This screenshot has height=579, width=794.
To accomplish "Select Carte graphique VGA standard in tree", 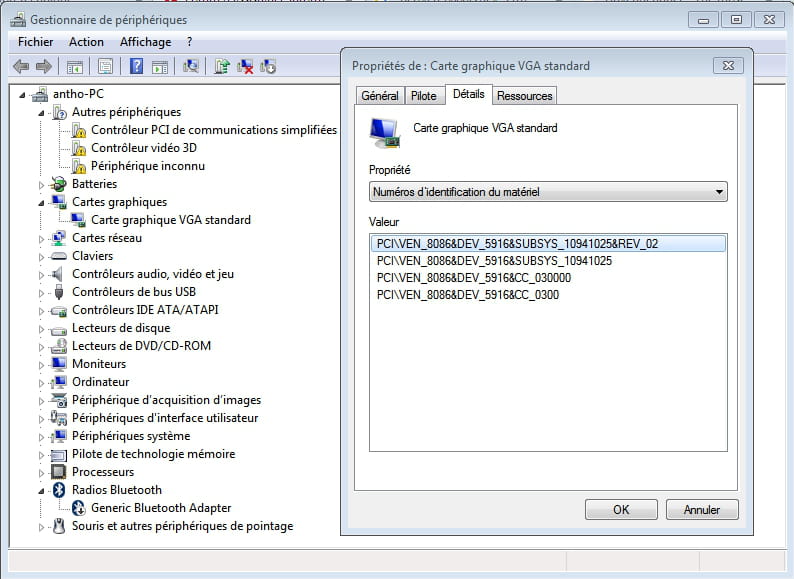I will click(170, 220).
